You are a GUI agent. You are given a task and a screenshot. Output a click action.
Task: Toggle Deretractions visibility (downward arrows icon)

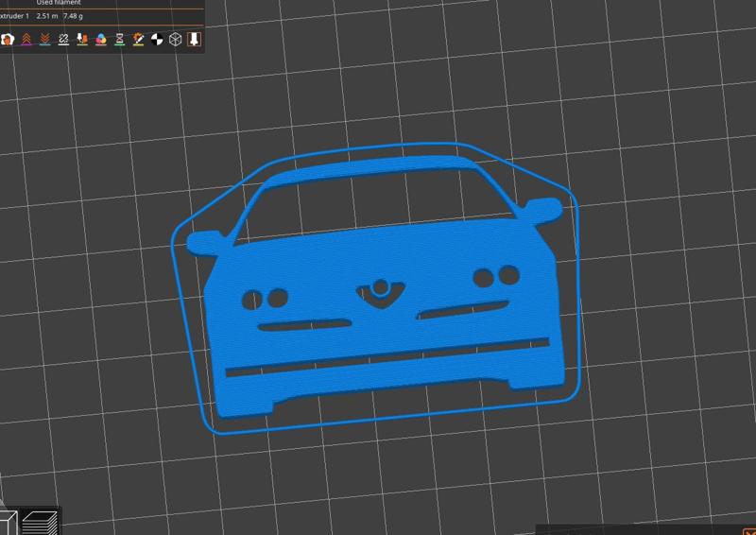pyautogui.click(x=44, y=39)
